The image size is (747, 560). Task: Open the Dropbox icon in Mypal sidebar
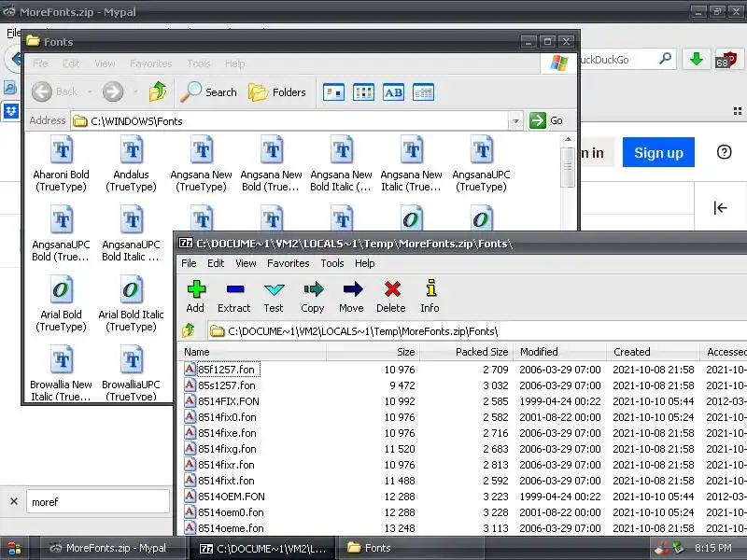(x=11, y=111)
